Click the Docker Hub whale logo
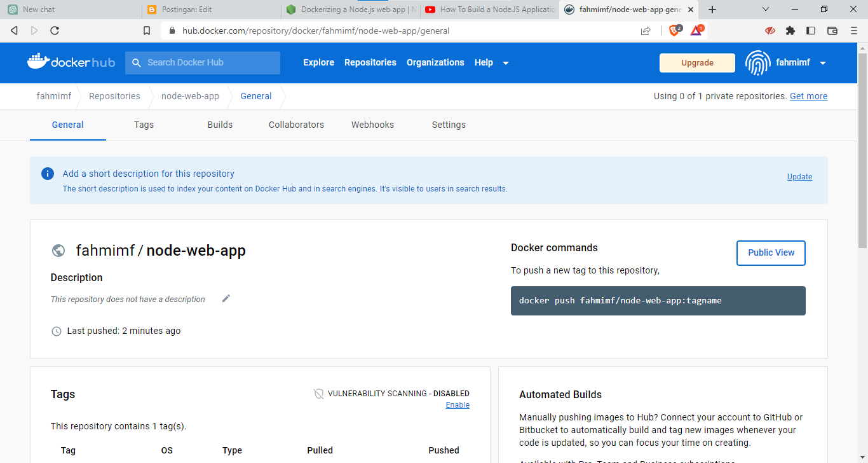 tap(71, 62)
